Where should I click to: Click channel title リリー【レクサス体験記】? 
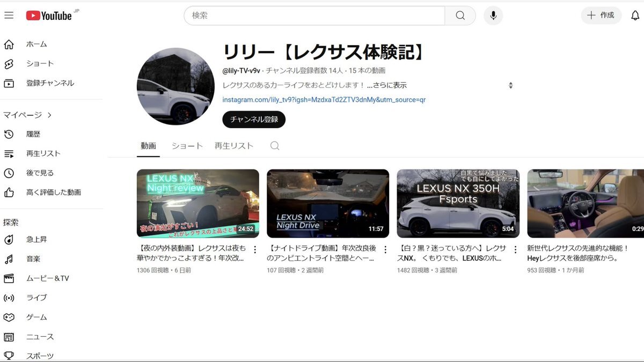coord(324,52)
